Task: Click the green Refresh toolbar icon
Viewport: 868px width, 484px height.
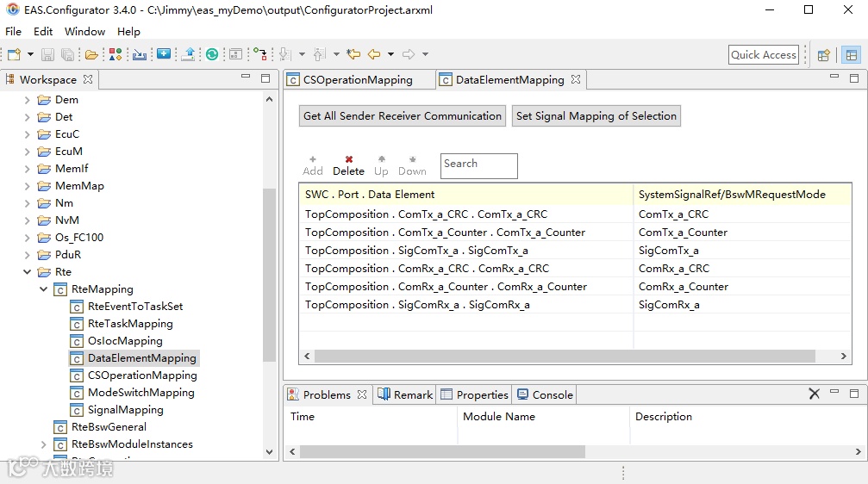Action: click(x=212, y=54)
